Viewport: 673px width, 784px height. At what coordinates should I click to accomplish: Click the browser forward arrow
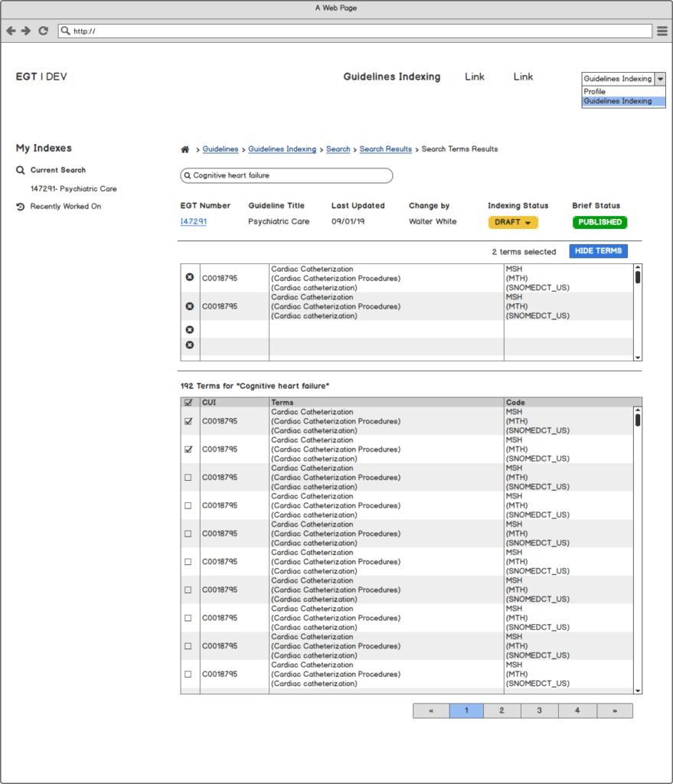tap(26, 31)
